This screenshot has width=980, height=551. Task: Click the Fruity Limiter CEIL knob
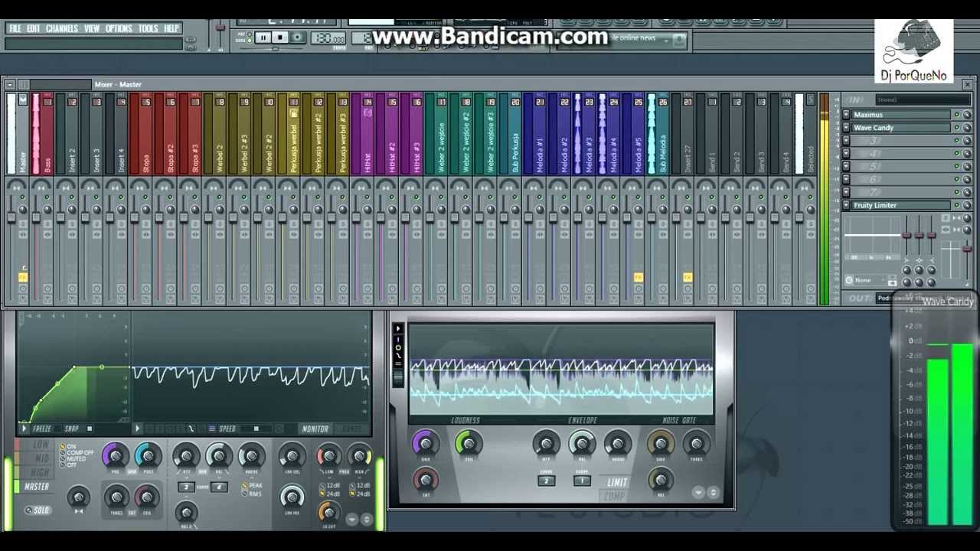coord(469,443)
